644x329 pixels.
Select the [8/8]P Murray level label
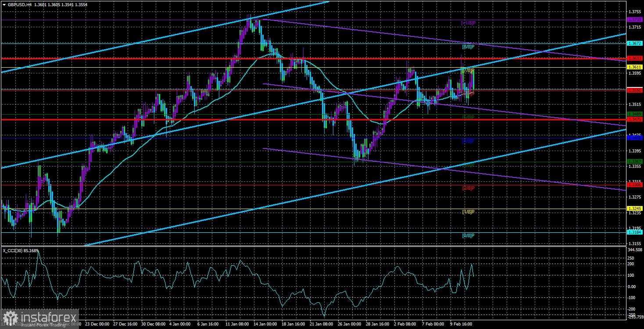[468, 47]
